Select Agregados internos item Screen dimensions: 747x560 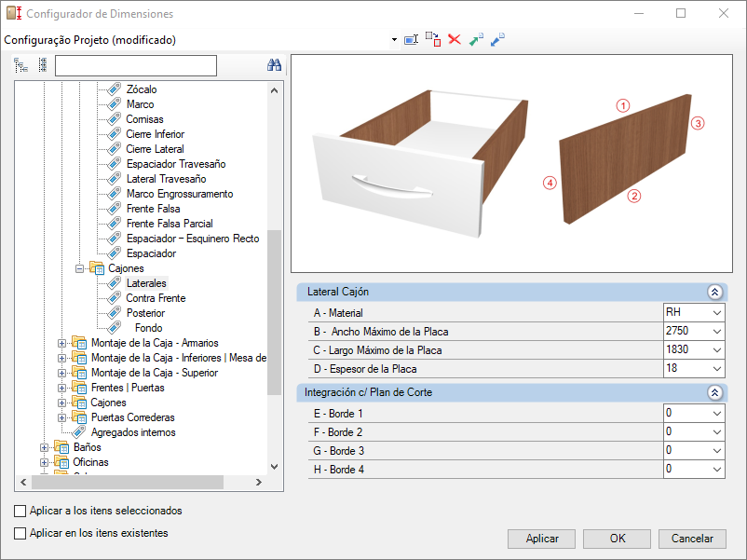(x=133, y=432)
